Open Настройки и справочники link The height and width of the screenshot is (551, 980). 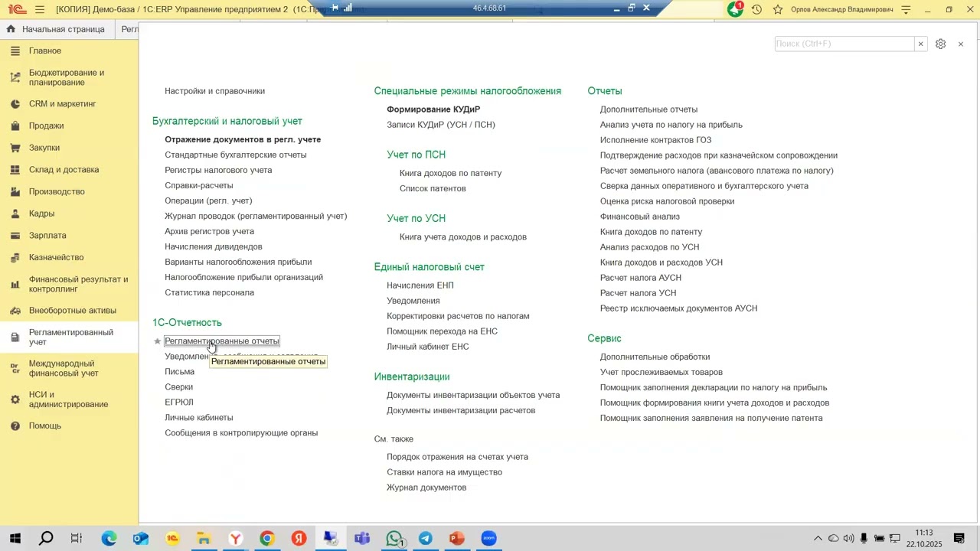[214, 91]
